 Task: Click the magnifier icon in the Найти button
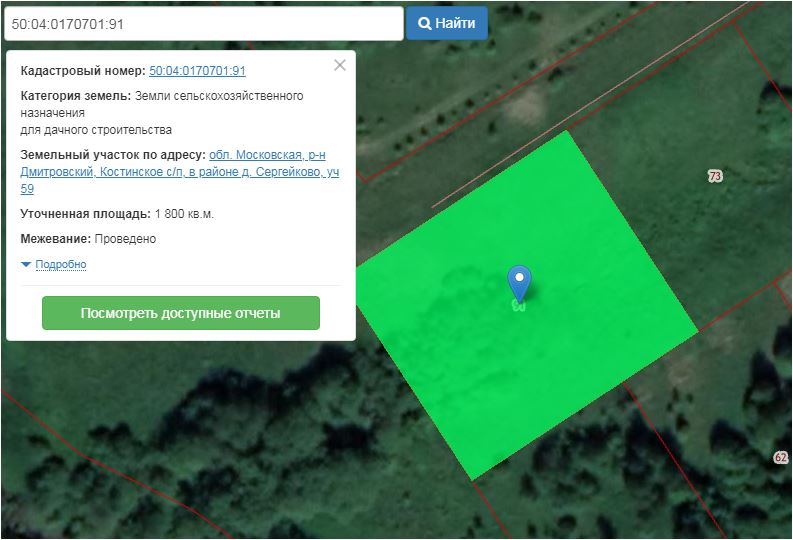coord(424,23)
